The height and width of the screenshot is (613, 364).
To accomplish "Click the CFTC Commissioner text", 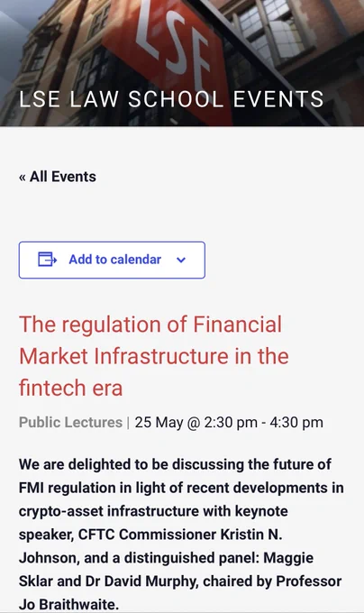I will [147, 535].
